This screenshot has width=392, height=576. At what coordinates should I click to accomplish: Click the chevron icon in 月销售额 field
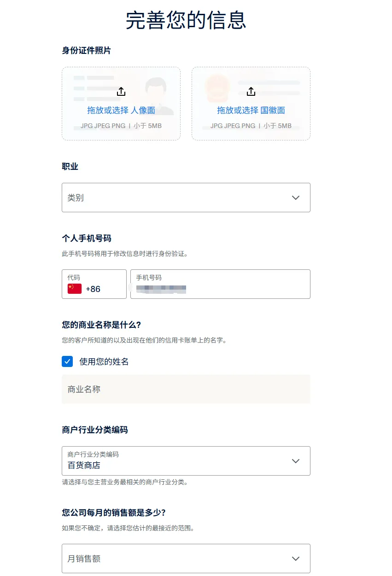(x=296, y=559)
